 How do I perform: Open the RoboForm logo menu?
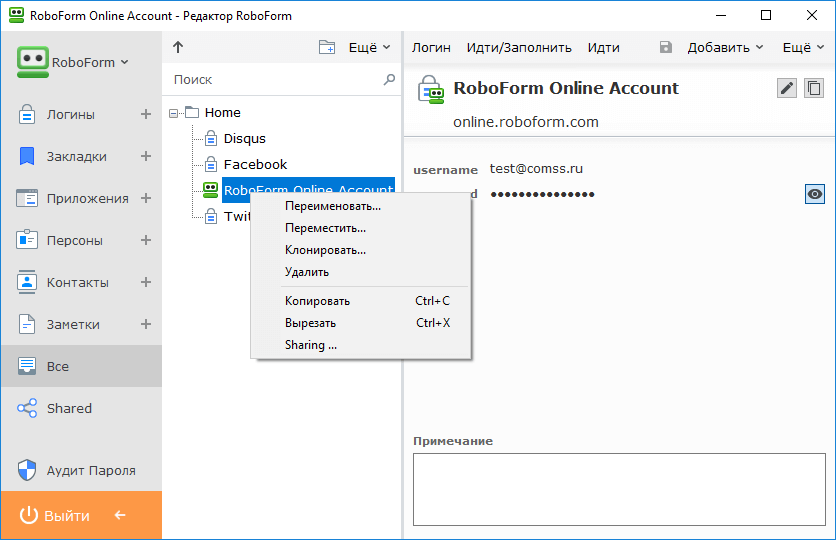[73, 62]
